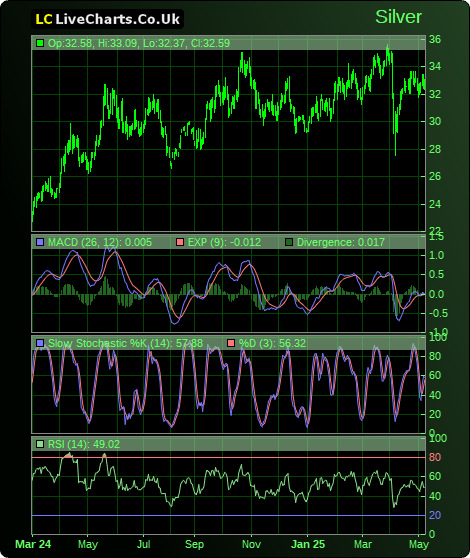Click the red EXP (9) legend square
This screenshot has width=470, height=558.
point(180,242)
